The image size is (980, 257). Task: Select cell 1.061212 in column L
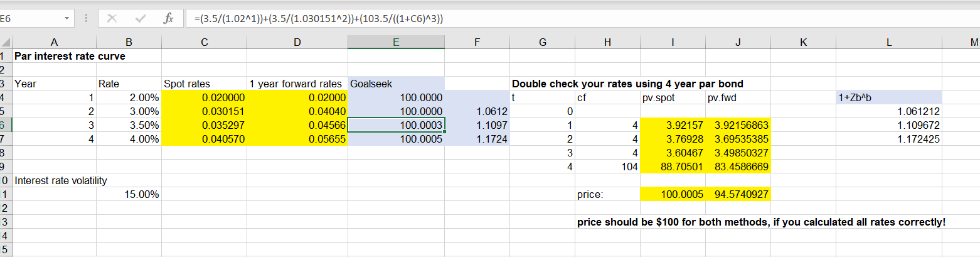point(889,111)
